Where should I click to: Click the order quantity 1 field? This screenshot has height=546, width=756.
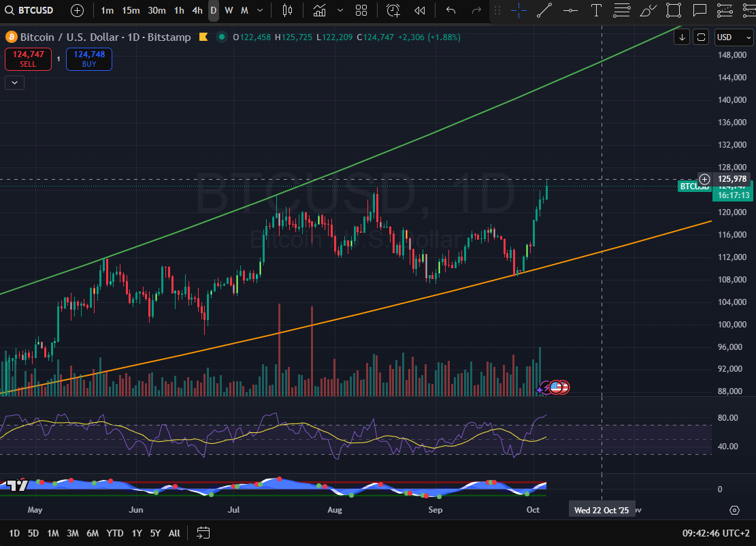click(x=59, y=59)
